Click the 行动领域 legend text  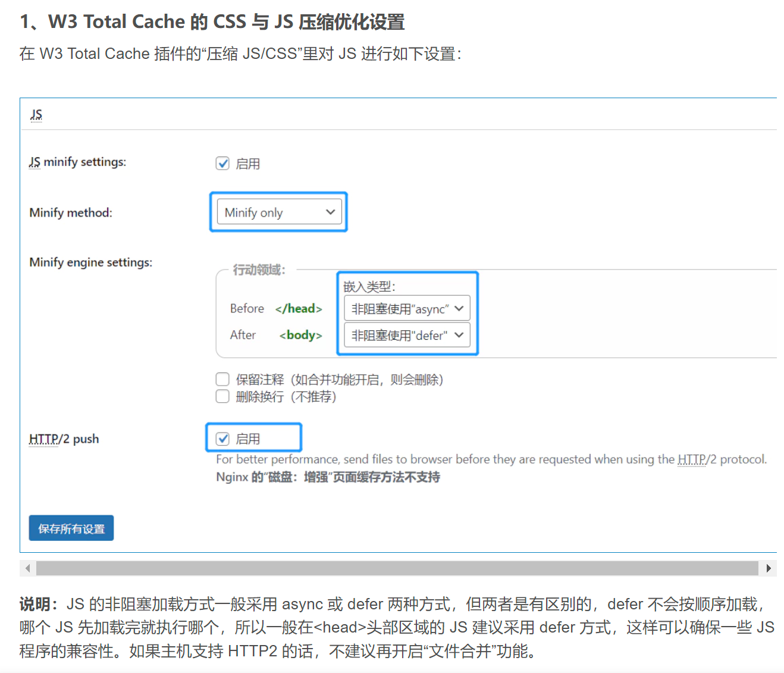pyautogui.click(x=259, y=270)
